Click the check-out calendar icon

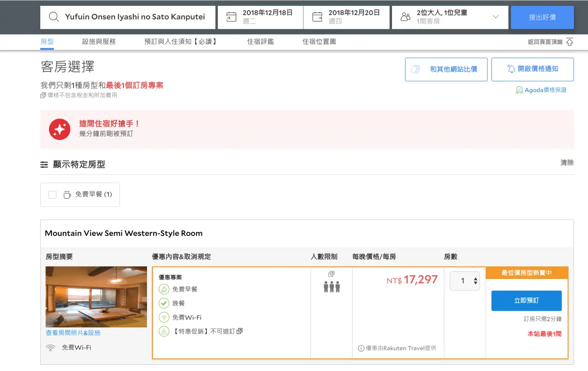[317, 17]
